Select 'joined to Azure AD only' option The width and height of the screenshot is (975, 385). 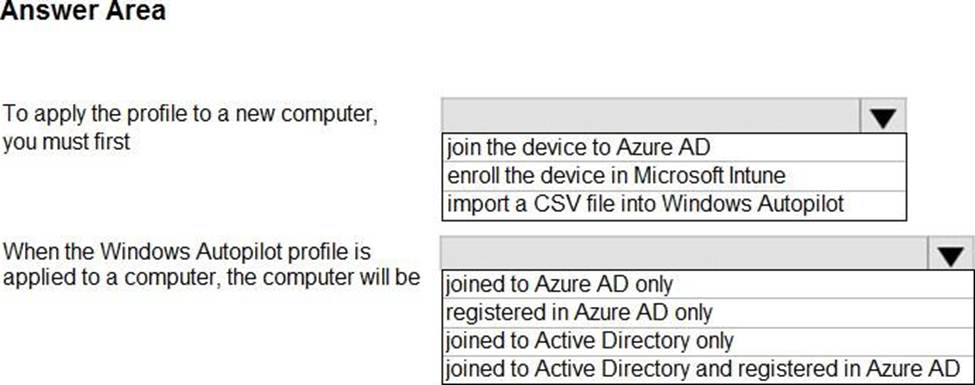tap(708, 284)
